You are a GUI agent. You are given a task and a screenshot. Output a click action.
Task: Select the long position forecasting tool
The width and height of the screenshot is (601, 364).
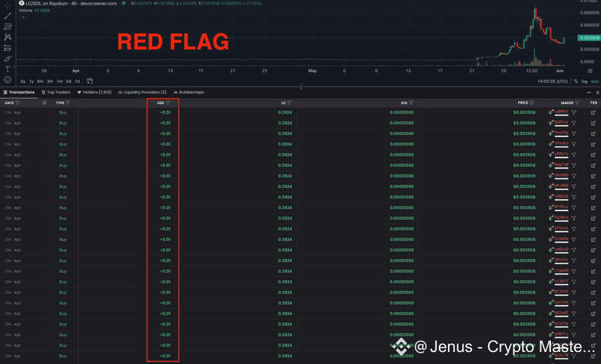7,48
